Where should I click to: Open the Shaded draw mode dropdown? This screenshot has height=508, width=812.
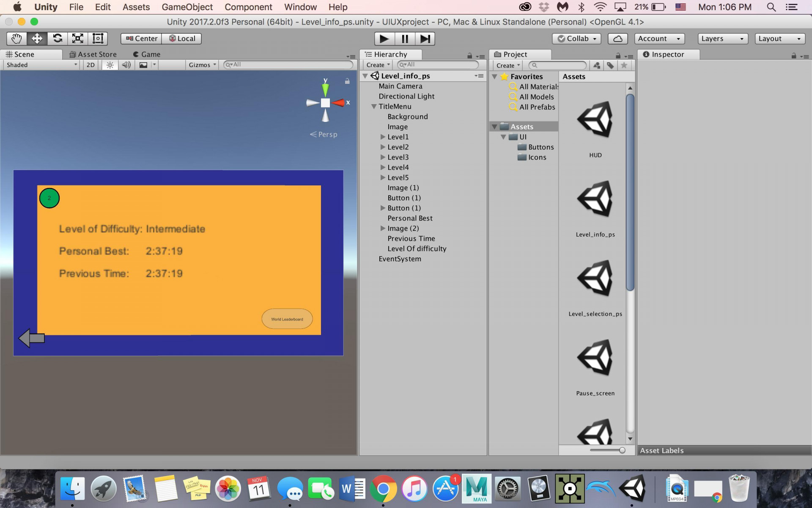tap(41, 65)
